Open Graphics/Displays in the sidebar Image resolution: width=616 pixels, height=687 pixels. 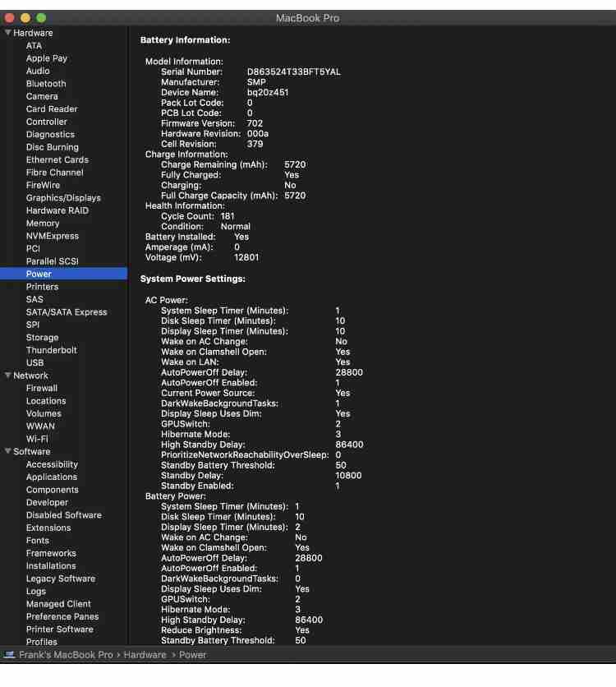[63, 198]
